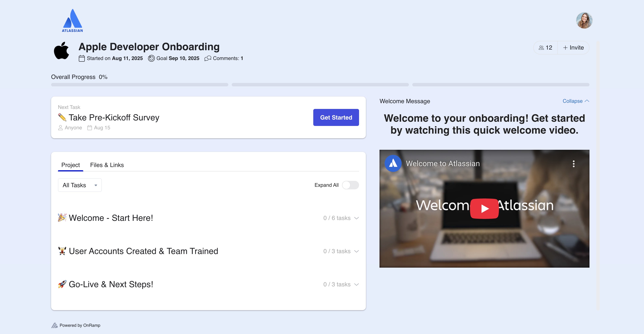
Task: Switch to the Project tab
Action: coord(70,165)
